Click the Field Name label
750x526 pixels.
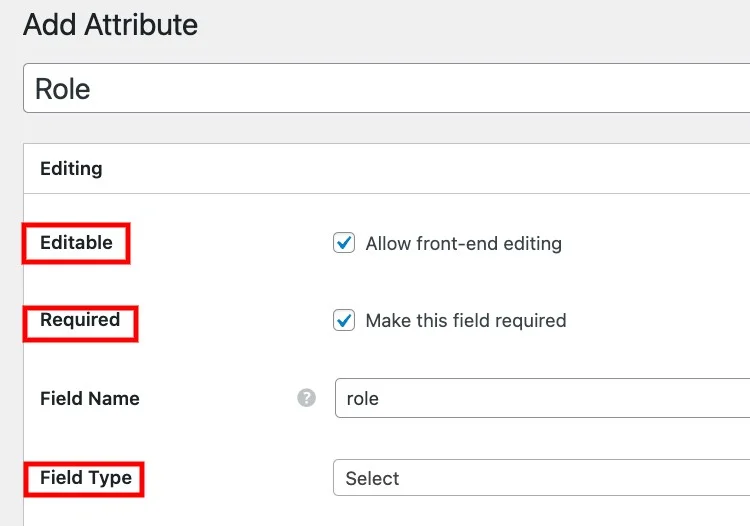click(x=90, y=398)
